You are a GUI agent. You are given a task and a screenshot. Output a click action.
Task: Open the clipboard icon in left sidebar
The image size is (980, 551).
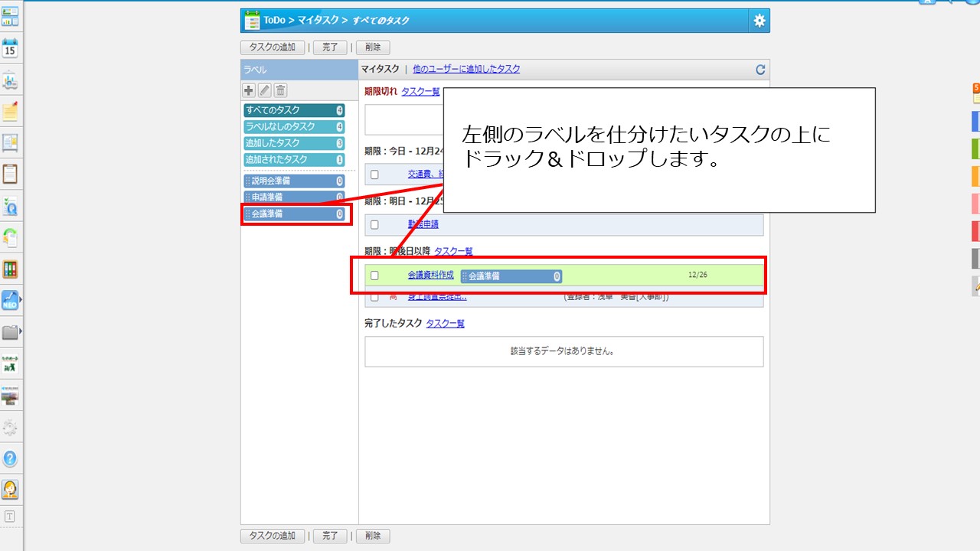[x=10, y=174]
